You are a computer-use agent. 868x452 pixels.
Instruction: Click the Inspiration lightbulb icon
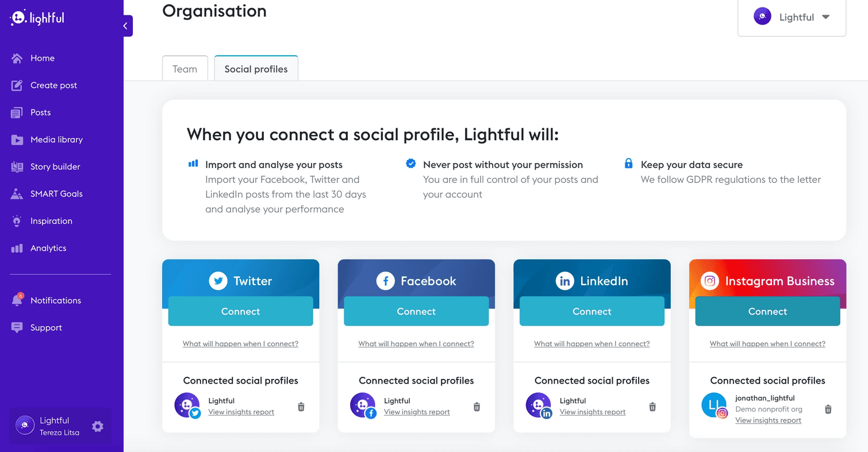point(17,221)
